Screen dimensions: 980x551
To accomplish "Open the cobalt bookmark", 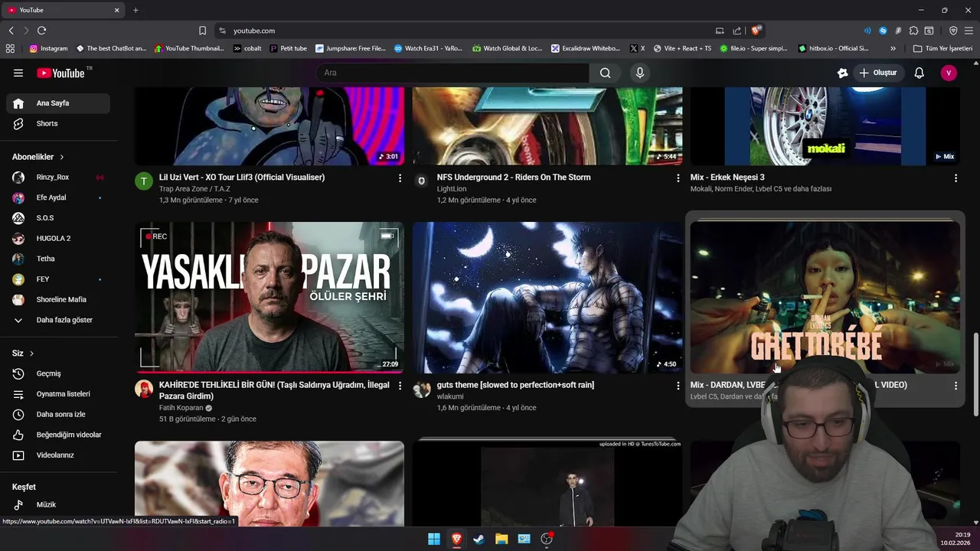I will pyautogui.click(x=247, y=48).
